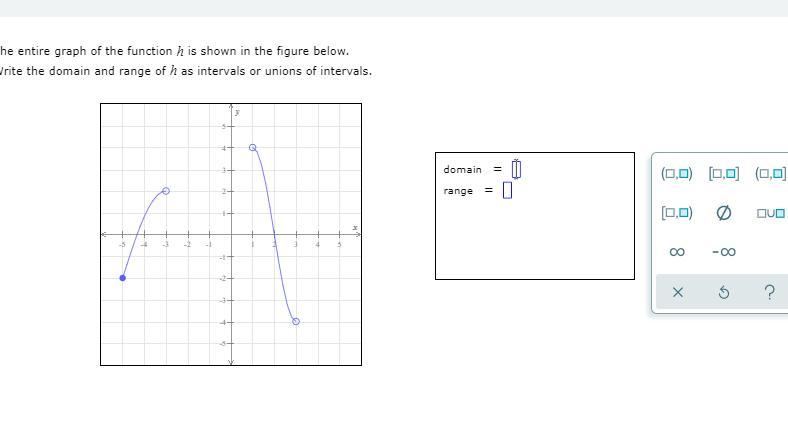The image size is (788, 432).
Task: Click the y-axis label on the graph
Action: [x=237, y=112]
